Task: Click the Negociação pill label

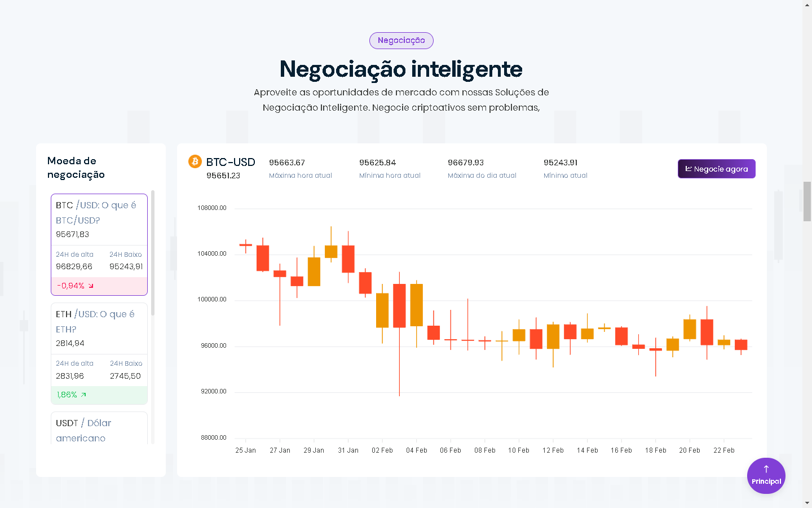Action: [401, 41]
